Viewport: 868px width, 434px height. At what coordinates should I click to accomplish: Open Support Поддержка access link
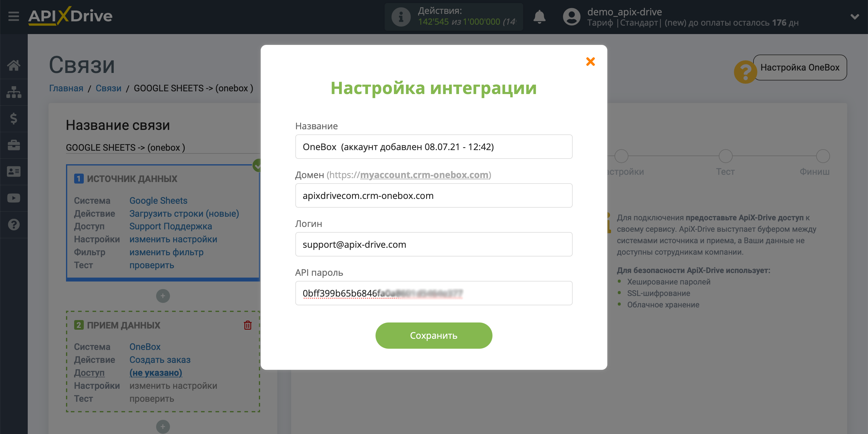tap(171, 226)
